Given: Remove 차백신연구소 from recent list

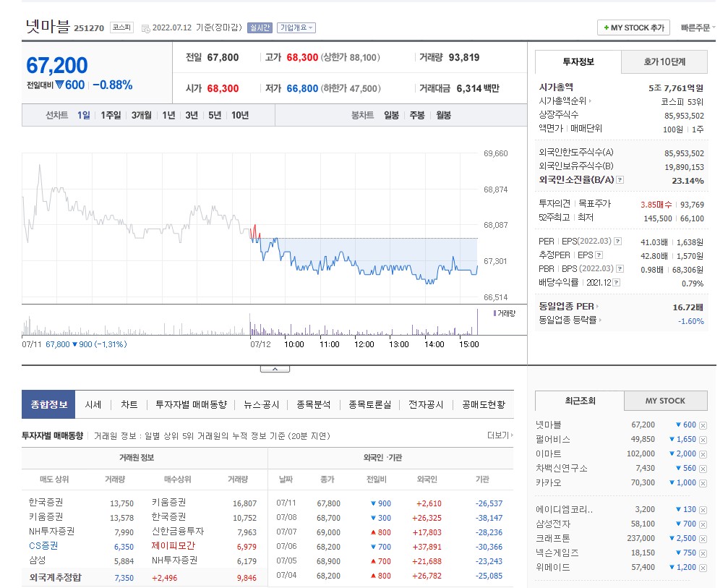Looking at the screenshot, I should tap(703, 469).
